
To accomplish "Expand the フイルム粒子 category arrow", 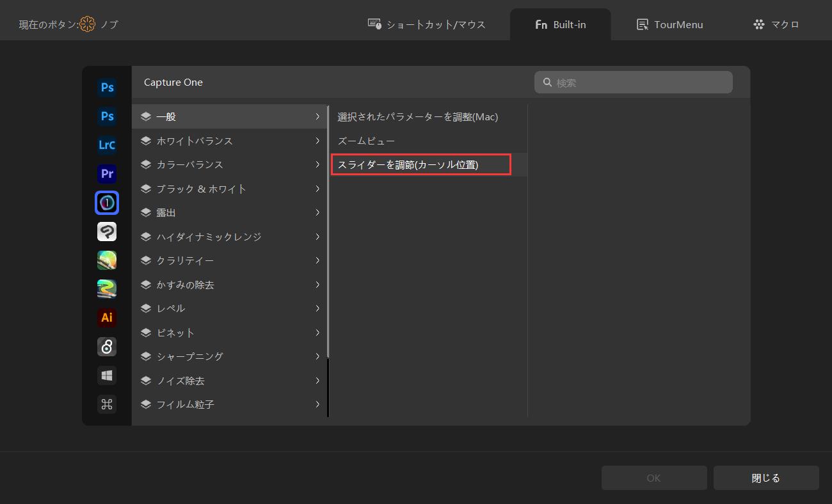I will tap(317, 404).
